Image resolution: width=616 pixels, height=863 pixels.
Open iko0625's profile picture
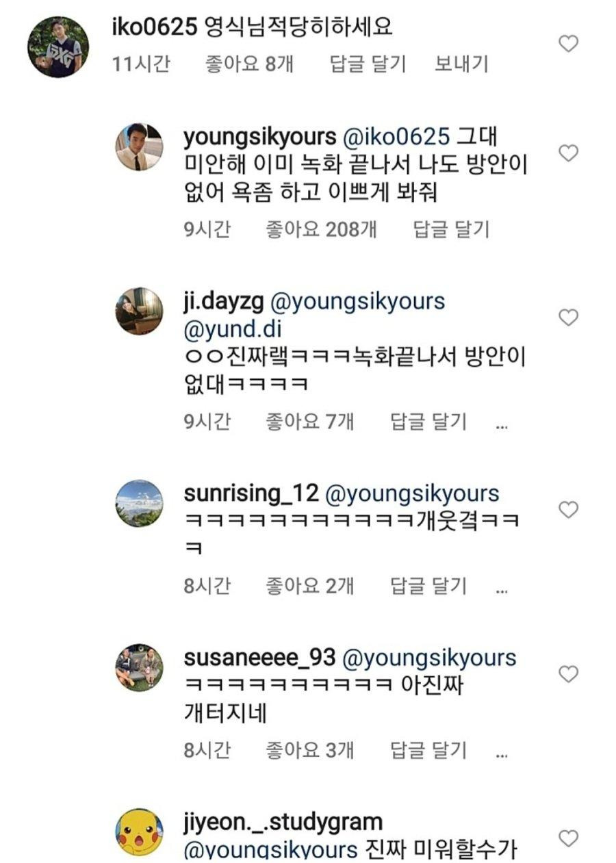coord(57,47)
